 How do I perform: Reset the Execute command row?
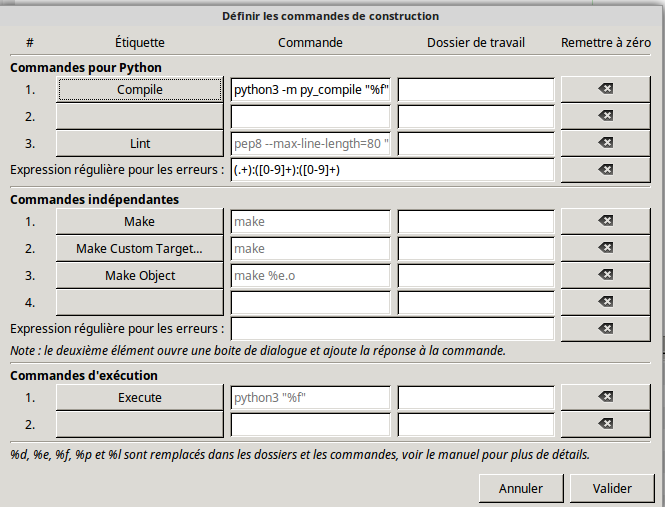coord(606,398)
